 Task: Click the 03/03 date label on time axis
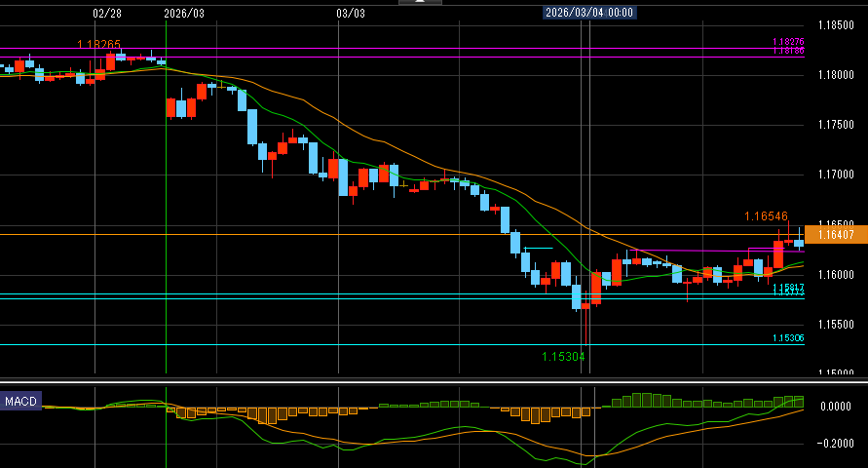(x=350, y=14)
